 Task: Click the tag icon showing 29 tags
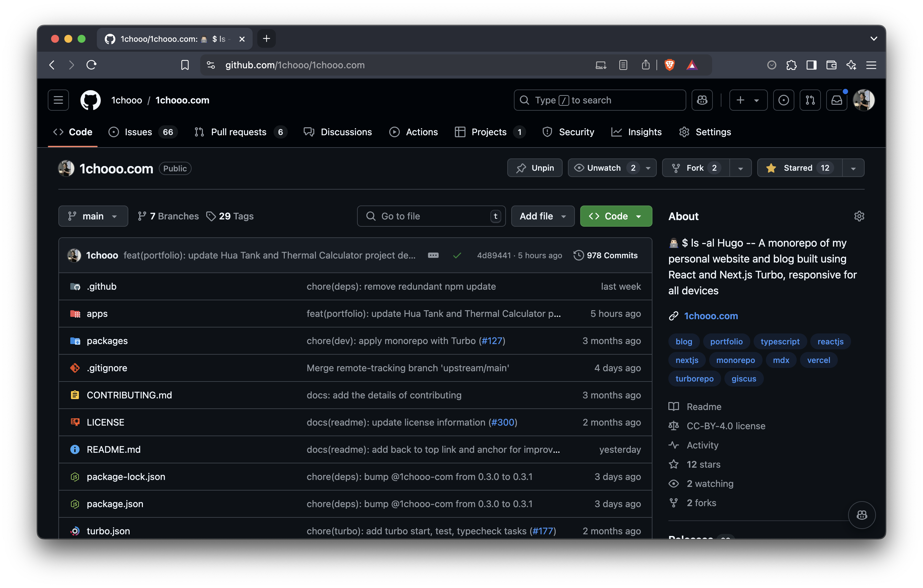[211, 216]
